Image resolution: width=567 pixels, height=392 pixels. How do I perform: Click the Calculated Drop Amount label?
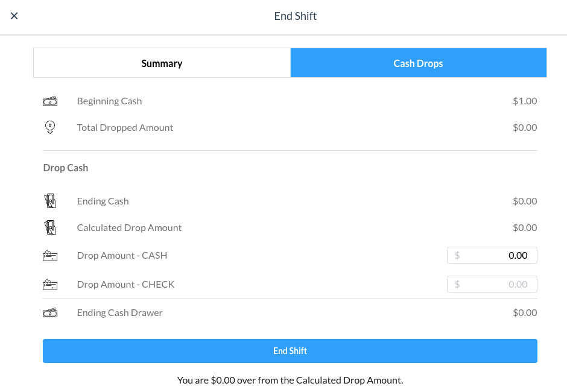point(129,228)
